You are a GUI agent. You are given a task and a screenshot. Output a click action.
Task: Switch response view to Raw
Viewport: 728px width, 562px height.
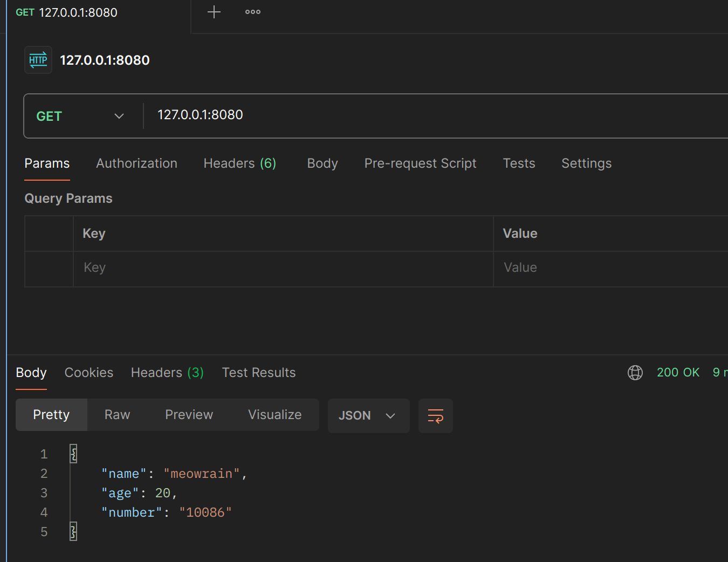click(x=117, y=415)
